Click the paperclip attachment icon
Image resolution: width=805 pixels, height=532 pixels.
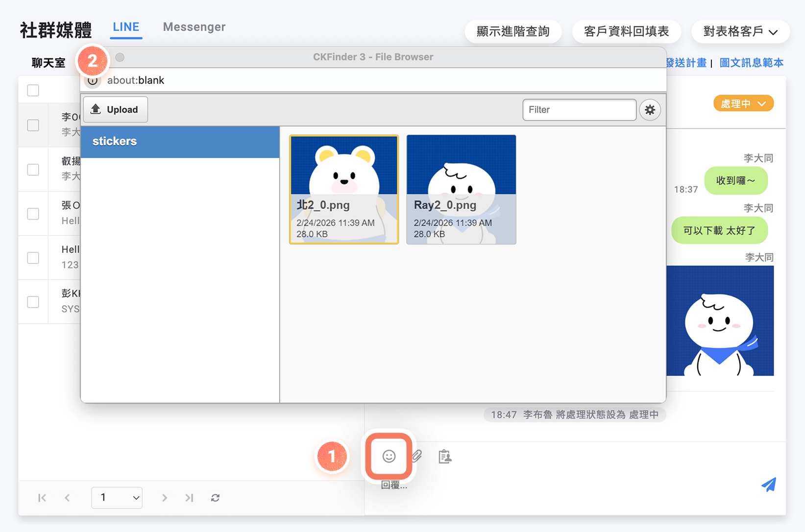point(417,457)
